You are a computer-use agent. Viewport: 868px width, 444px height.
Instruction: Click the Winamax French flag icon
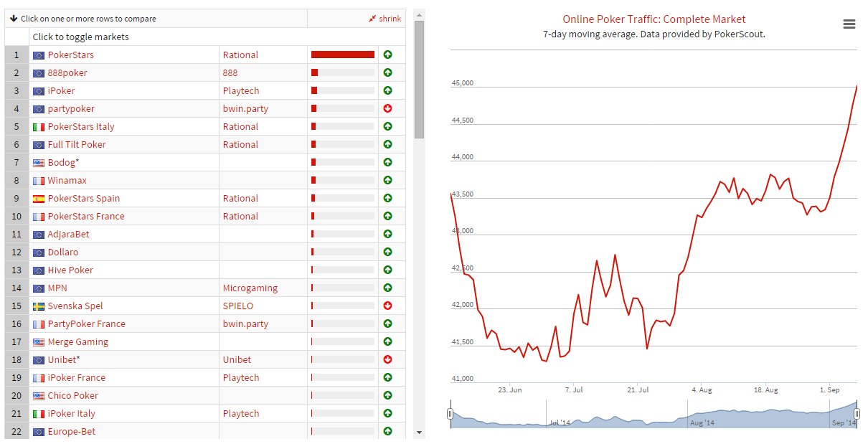coord(39,181)
